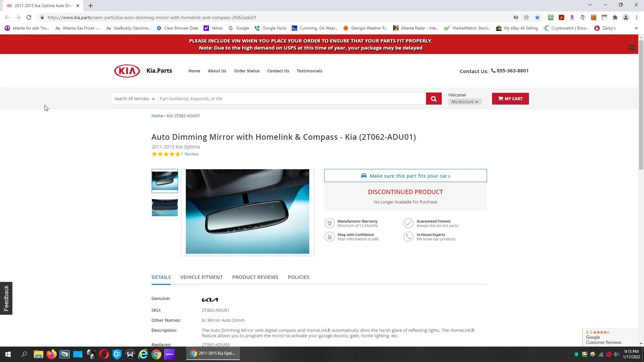644x362 pixels.
Task: Launch Internet Explorer from taskbar
Action: [x=143, y=354]
